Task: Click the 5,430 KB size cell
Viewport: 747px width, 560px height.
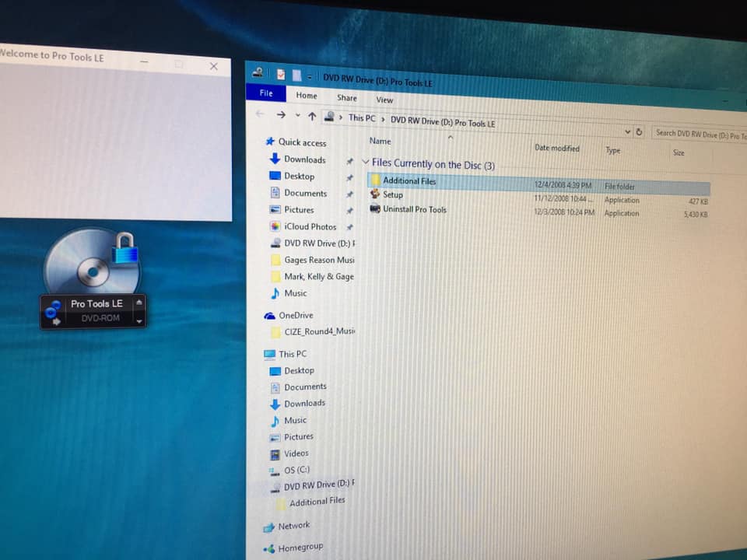Action: [696, 215]
